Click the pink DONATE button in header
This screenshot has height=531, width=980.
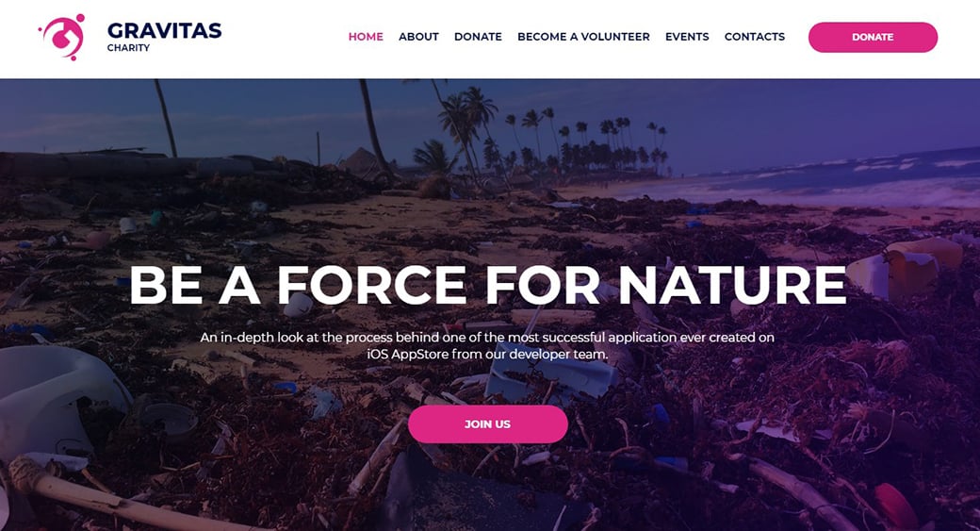(873, 37)
